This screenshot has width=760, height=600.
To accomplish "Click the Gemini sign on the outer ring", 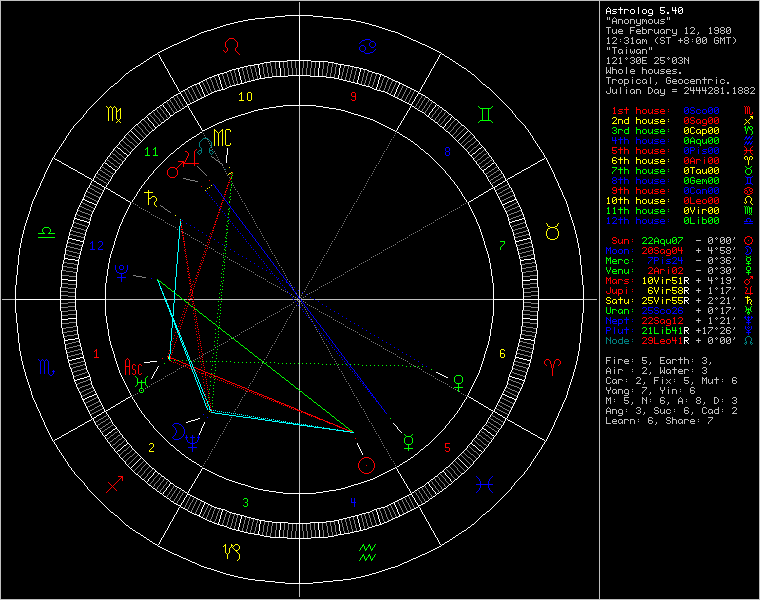I will point(484,115).
